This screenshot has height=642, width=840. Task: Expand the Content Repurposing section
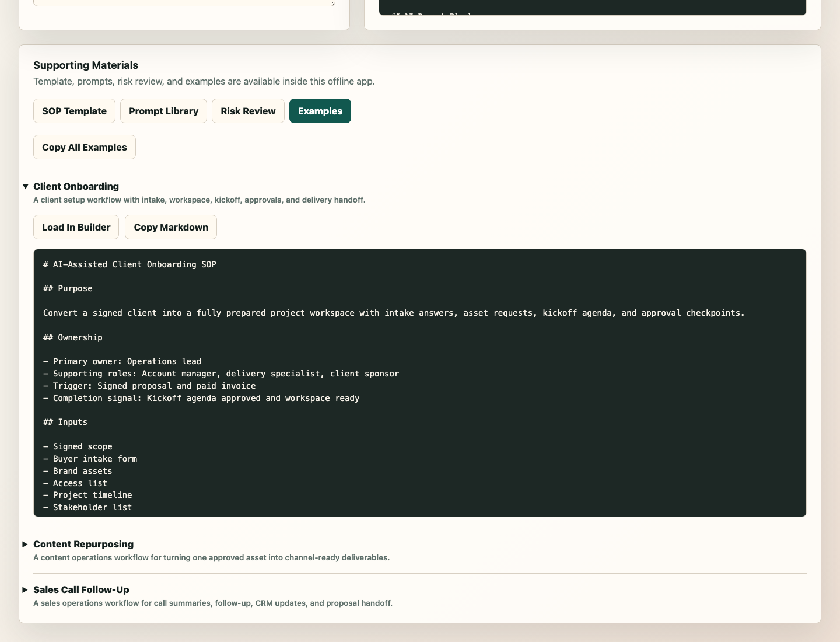tap(83, 544)
